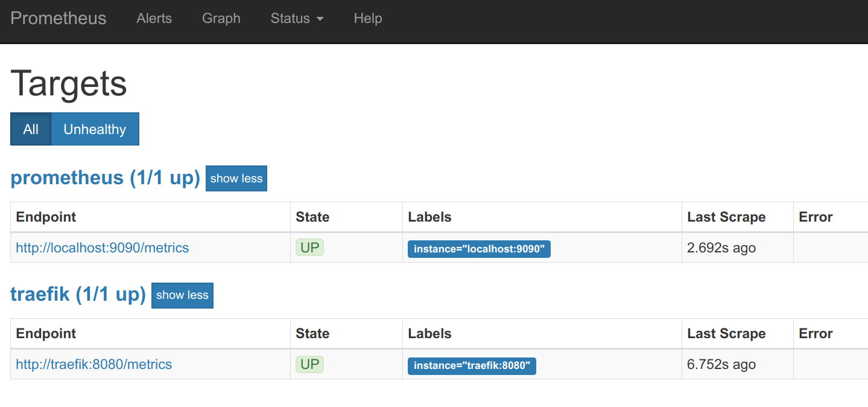Click the UP state badge for traefik
The height and width of the screenshot is (407, 868).
[309, 364]
